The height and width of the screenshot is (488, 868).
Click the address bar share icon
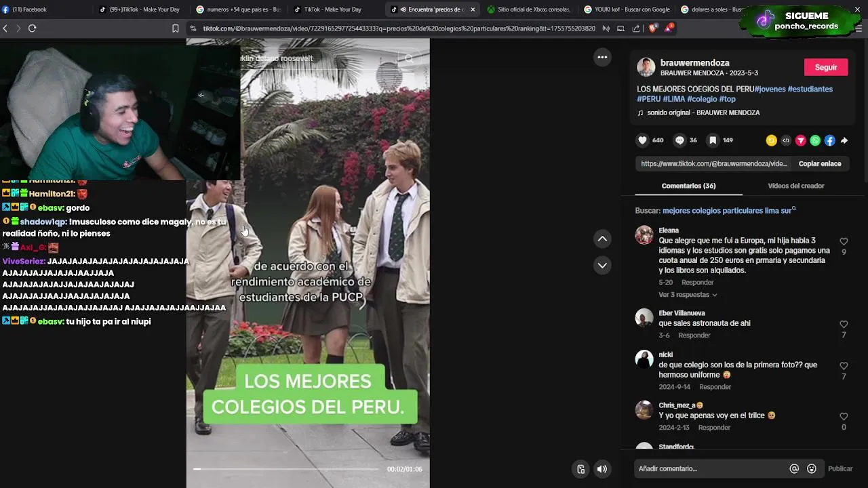(636, 28)
